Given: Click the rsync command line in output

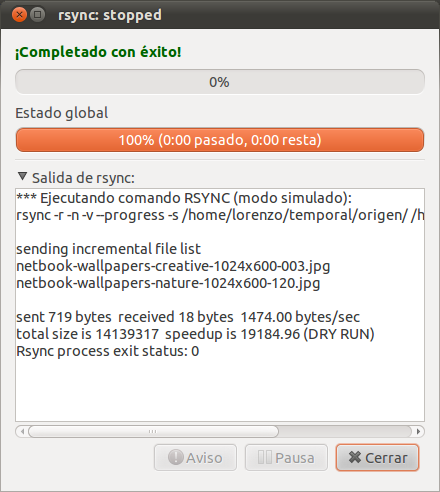Looking at the screenshot, I should 220,215.
